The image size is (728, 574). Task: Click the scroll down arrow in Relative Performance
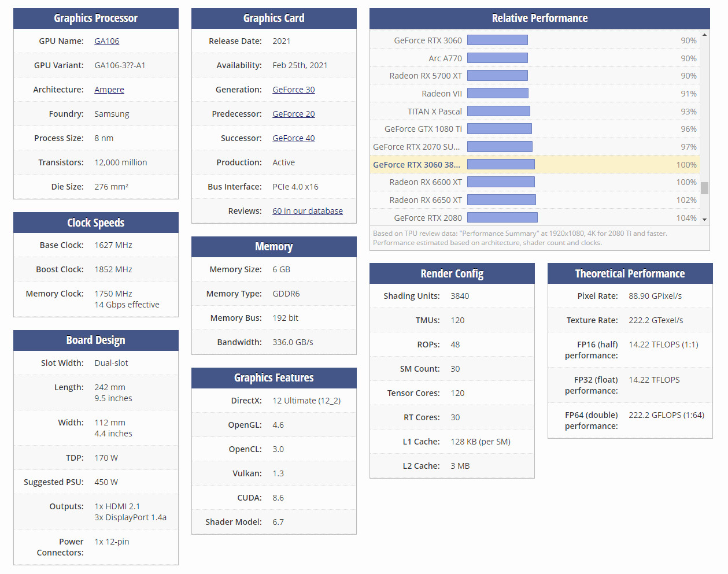coord(704,220)
